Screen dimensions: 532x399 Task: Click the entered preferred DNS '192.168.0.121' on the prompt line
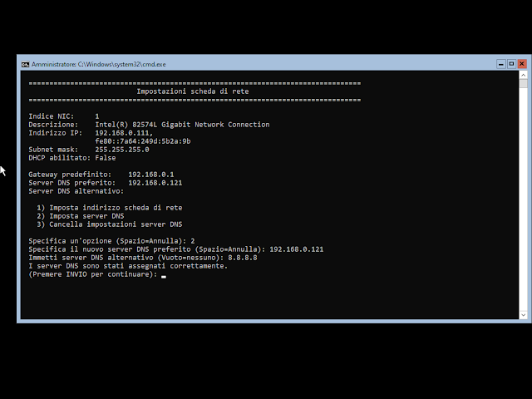coord(297,249)
